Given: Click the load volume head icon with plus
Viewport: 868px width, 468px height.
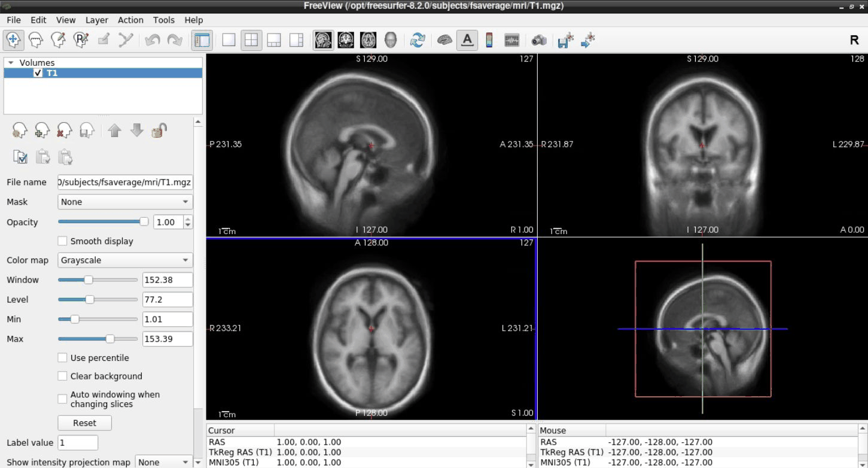Looking at the screenshot, I should tap(42, 130).
